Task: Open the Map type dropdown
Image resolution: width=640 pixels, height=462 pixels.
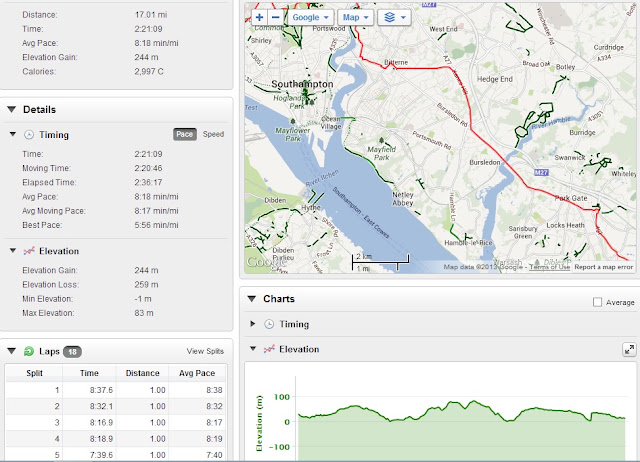Action: tap(355, 17)
